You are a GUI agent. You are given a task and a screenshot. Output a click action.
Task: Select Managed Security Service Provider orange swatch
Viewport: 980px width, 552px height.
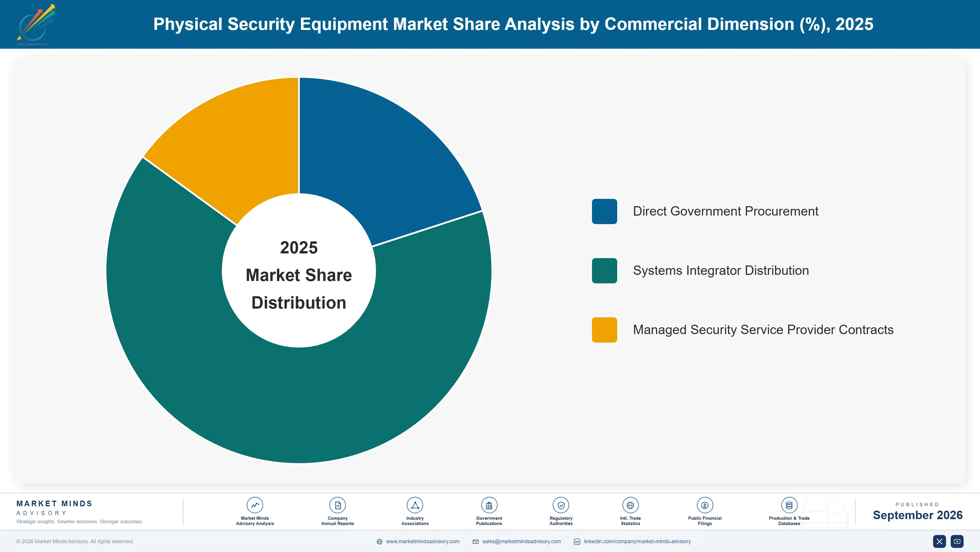point(604,330)
